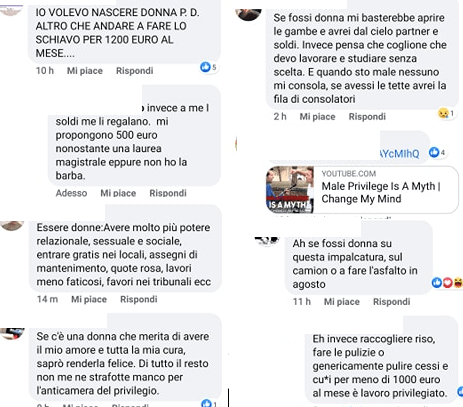Viewport: 463px width, 407px height.
Task: Click the partial AYcMlhQ link text
Action: click(x=399, y=154)
